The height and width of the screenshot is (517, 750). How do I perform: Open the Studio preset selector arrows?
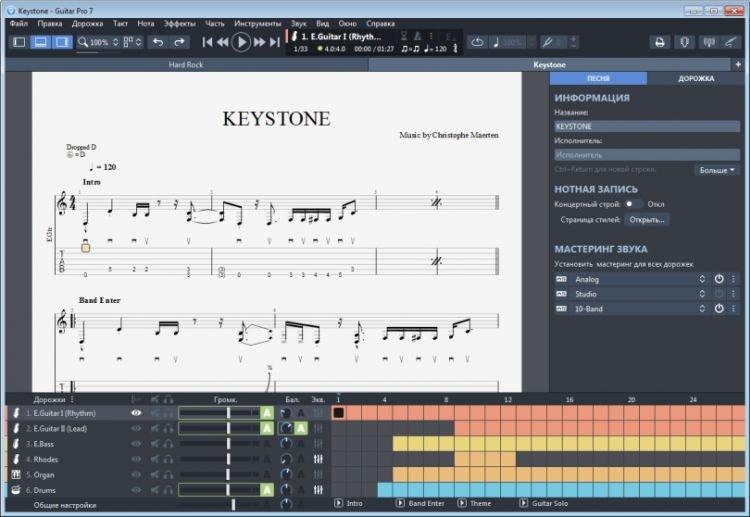(702, 294)
